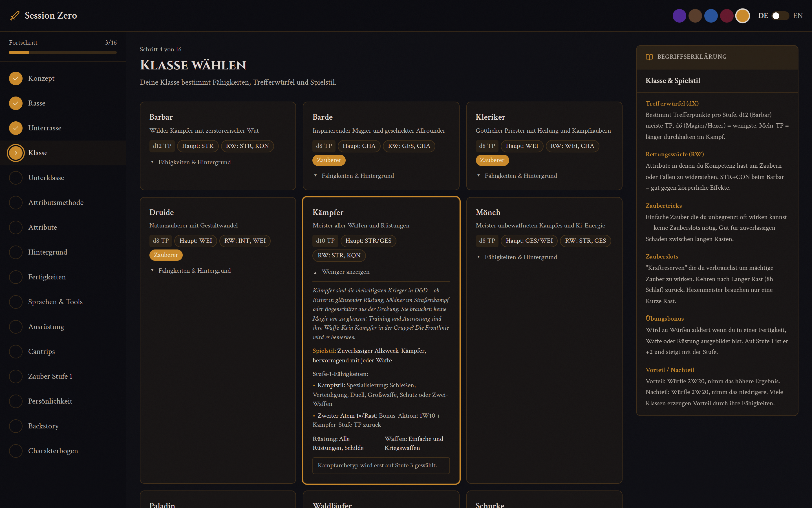Click the Cantrips step circle icon

click(x=16, y=352)
